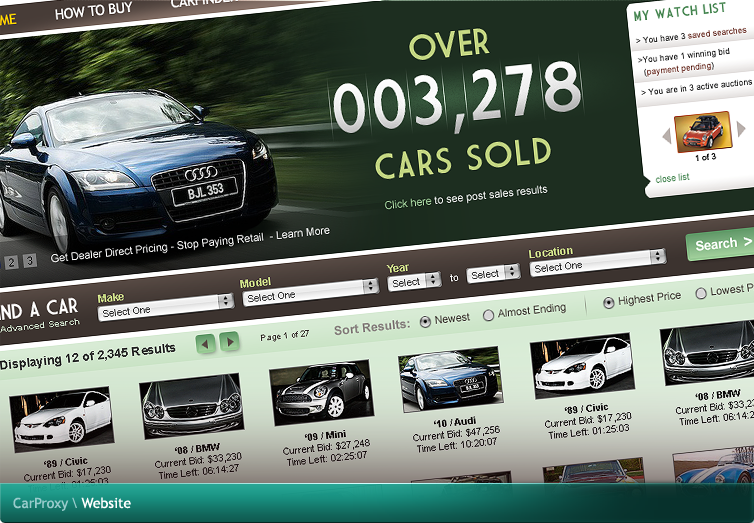Screen dimensions: 754x523
Task: Click Time Left 10:20:07 text
Action: [x=457, y=445]
